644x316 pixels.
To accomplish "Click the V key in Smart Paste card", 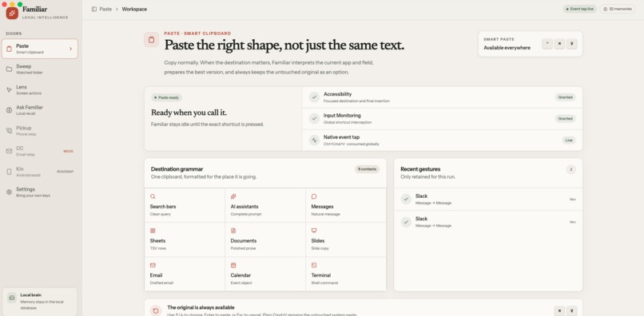I will point(572,44).
